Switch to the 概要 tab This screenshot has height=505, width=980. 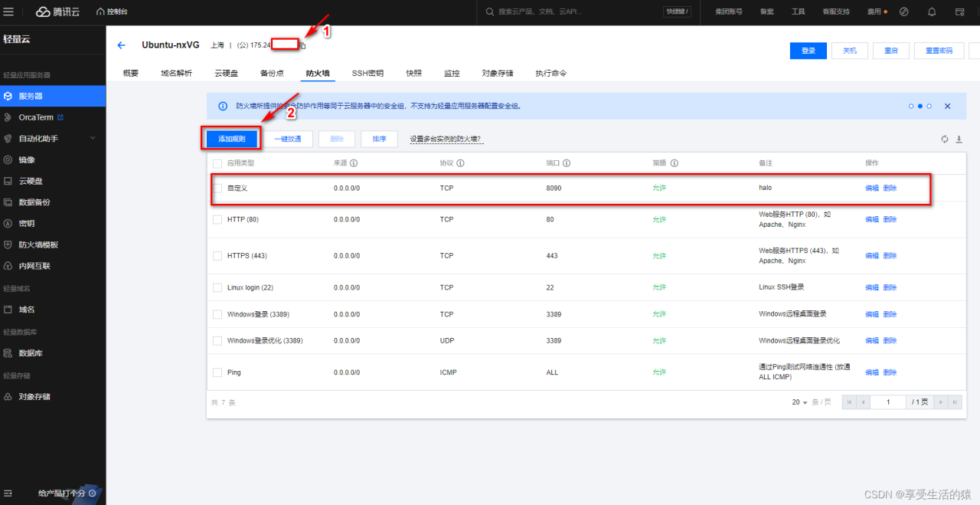click(130, 74)
